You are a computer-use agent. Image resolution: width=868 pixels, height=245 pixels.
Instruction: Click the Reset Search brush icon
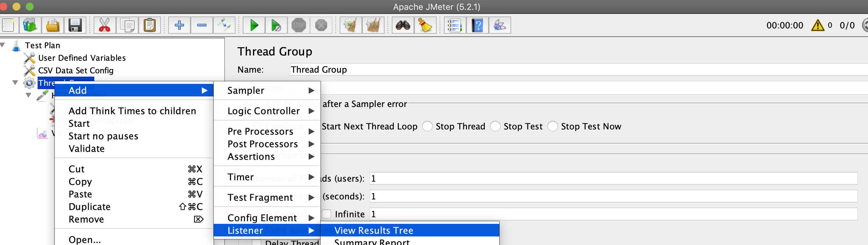pos(425,25)
